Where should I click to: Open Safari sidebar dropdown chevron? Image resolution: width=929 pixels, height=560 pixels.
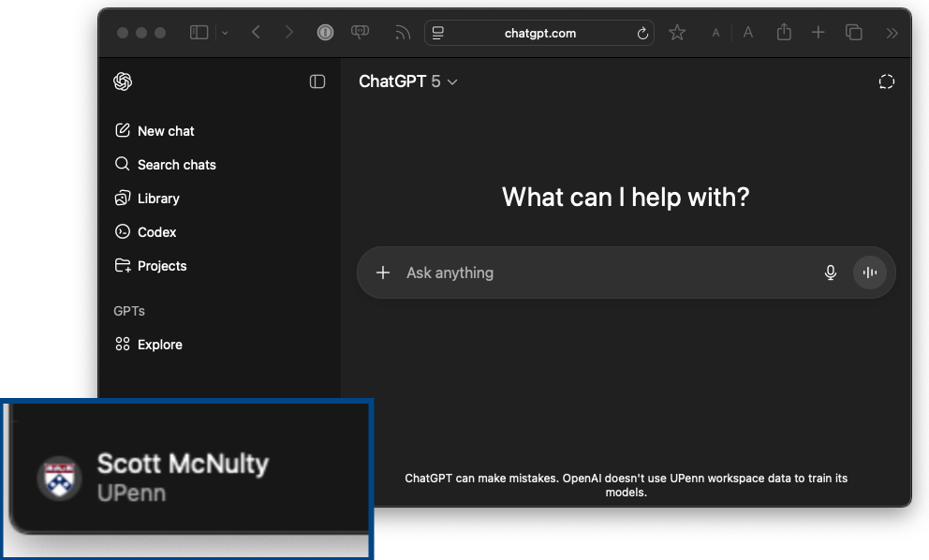(x=225, y=33)
